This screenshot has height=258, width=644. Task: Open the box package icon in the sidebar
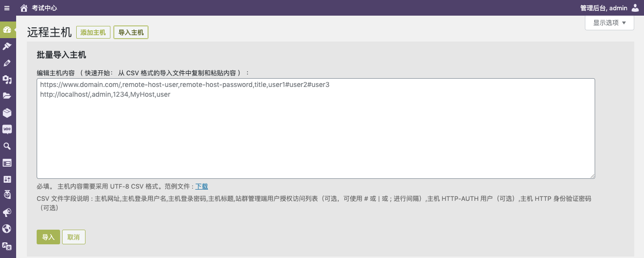click(7, 113)
